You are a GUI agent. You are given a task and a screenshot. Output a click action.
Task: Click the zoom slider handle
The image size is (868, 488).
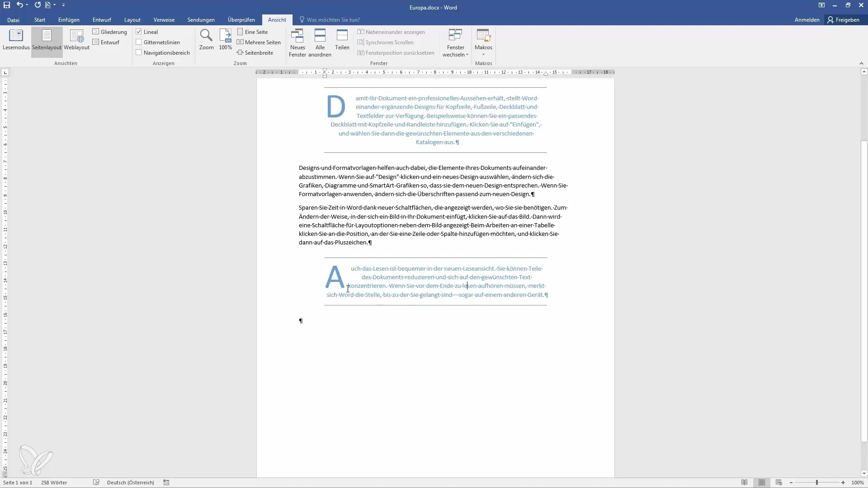point(817,483)
